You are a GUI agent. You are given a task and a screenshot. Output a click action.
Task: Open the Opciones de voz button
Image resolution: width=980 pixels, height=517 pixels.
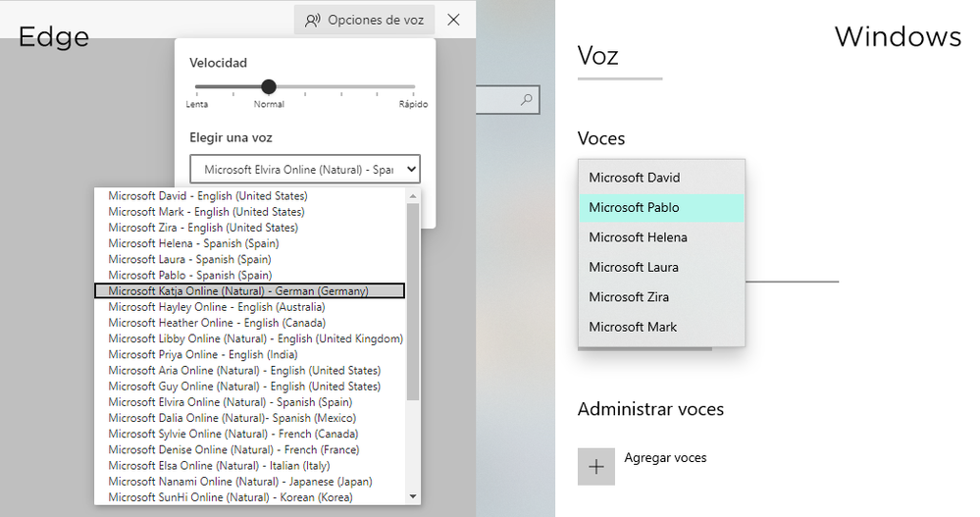click(x=364, y=20)
